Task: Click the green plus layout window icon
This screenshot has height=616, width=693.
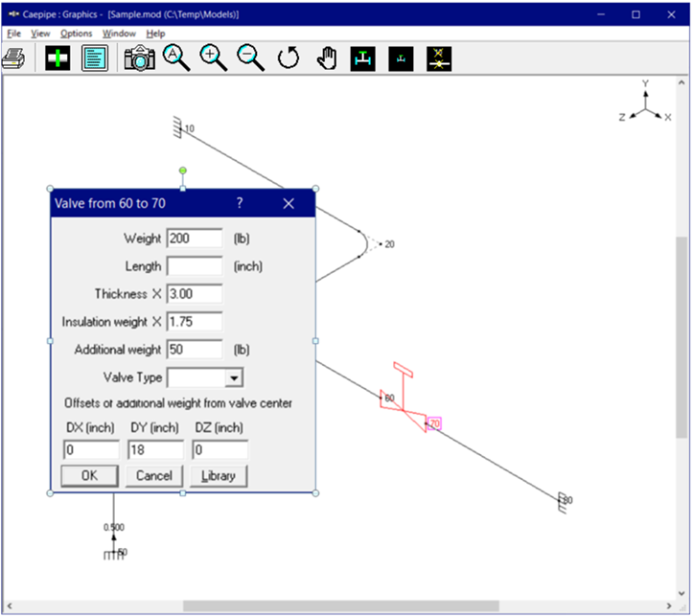Action: (58, 58)
